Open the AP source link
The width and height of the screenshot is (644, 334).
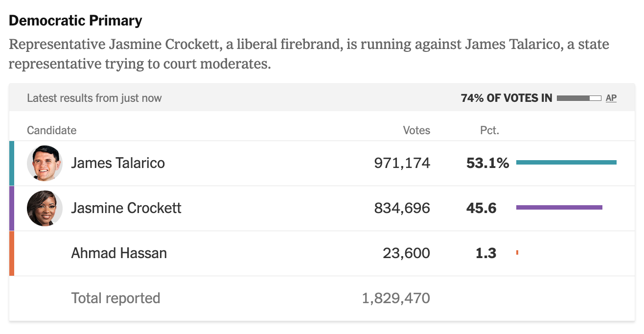tap(611, 98)
